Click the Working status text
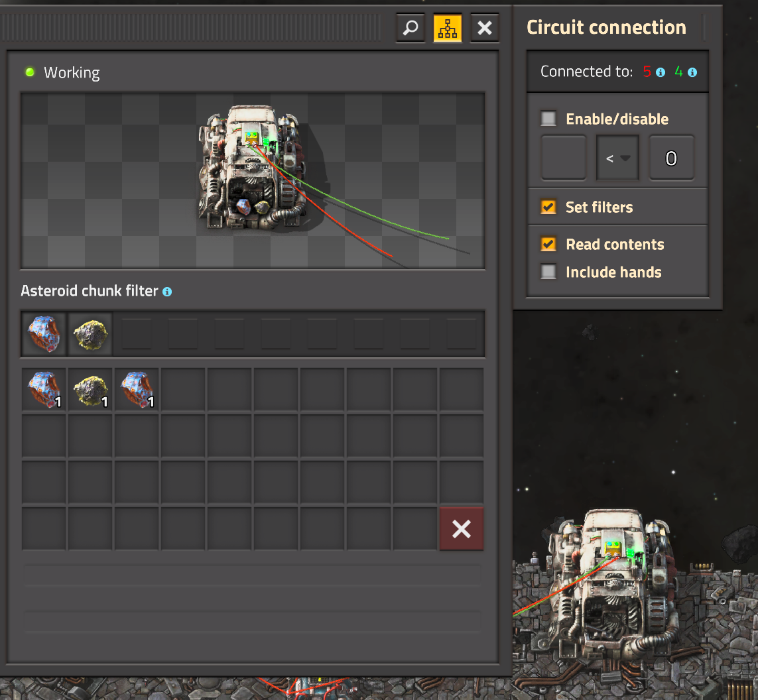The height and width of the screenshot is (700, 758). click(x=72, y=73)
